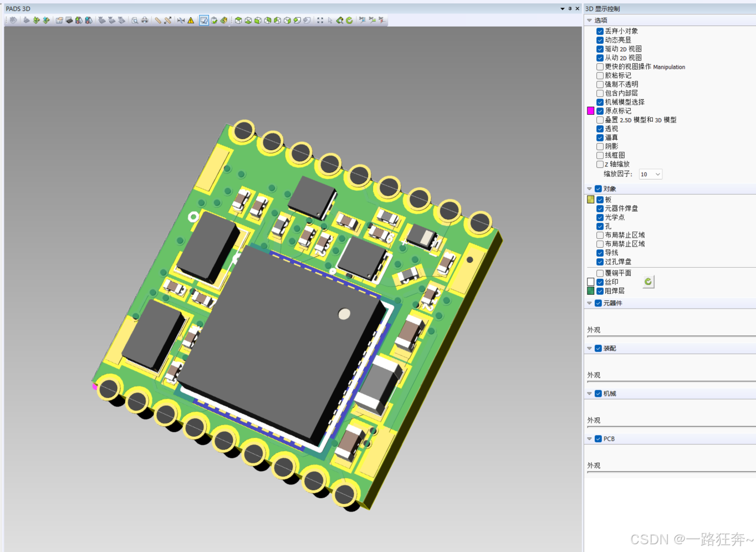756x552 pixels.
Task: Collapse the 选项 section
Action: pyautogui.click(x=589, y=20)
